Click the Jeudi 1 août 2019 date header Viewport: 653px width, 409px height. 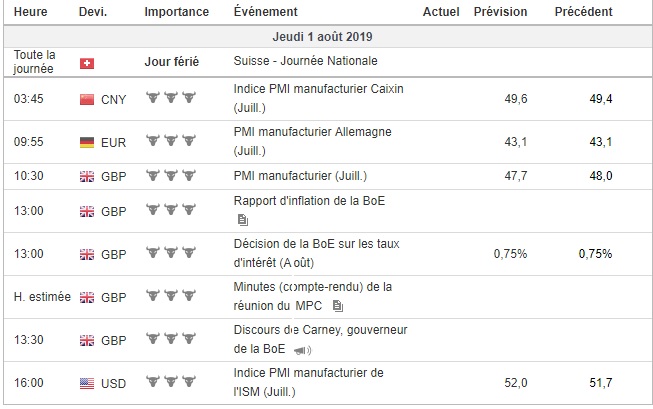[x=326, y=36]
